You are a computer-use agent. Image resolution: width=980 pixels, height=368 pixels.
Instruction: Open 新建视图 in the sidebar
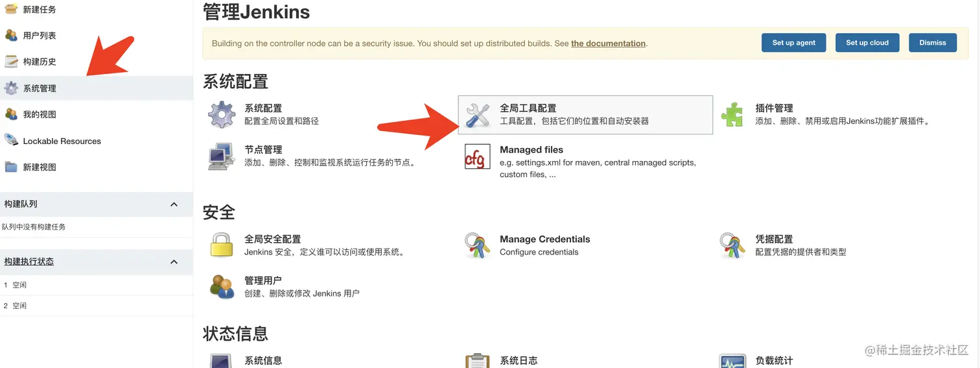point(40,167)
